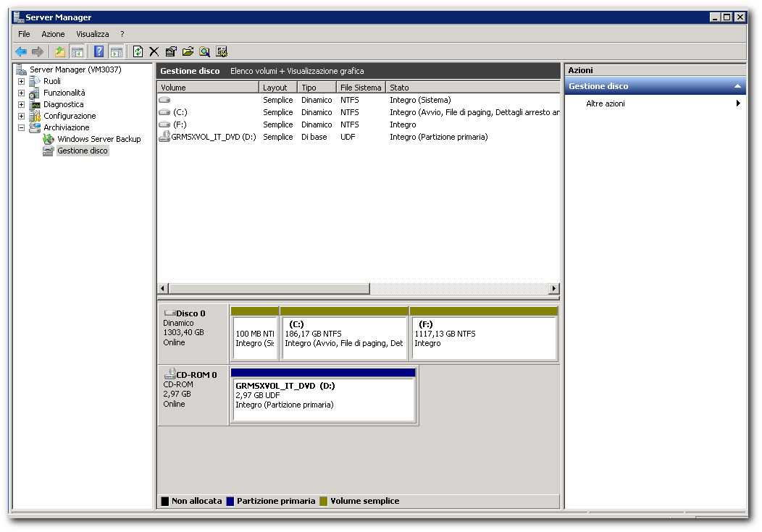Screen dimensions: 762x532
Task: Click the Properties toolbar icon
Action: click(x=171, y=51)
